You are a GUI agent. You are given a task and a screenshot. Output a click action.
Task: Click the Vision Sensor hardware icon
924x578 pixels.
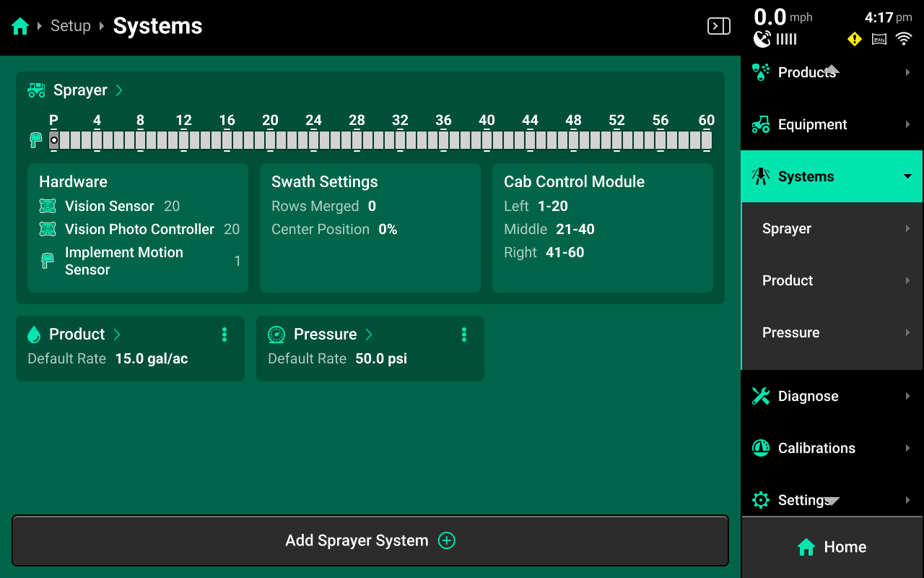point(48,207)
